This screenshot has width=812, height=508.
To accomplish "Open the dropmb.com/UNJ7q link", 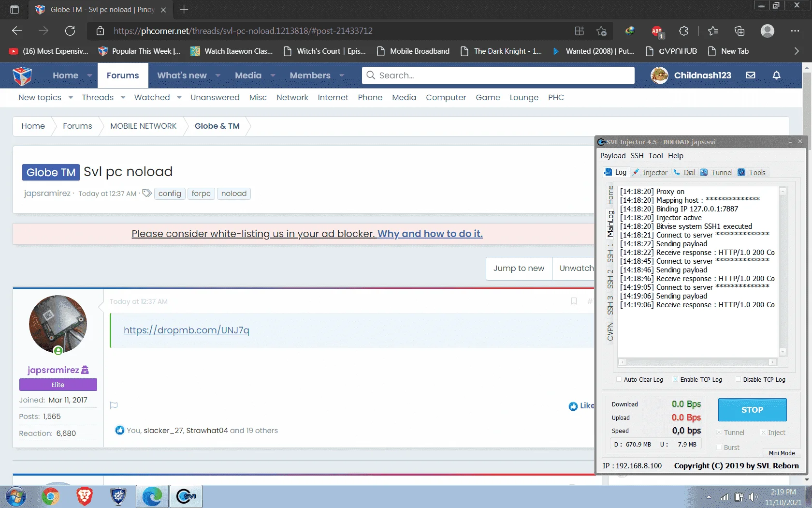I will coord(187,330).
